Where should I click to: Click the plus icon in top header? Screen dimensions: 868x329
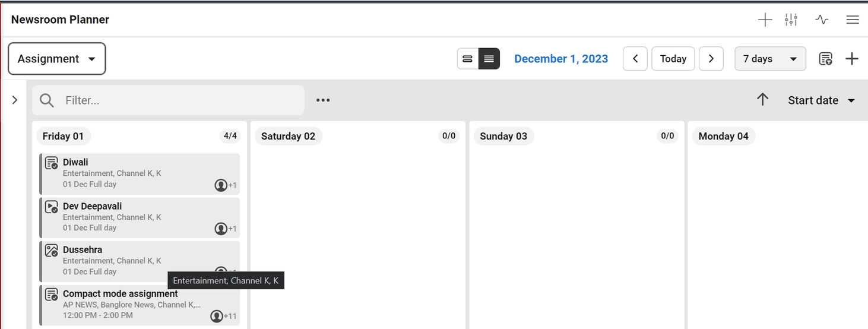point(765,20)
